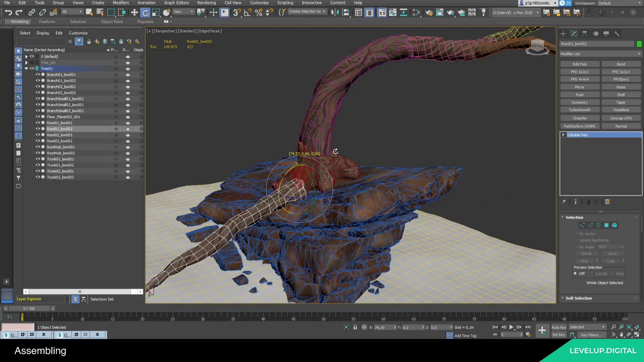Open the Rendering menu
Image resolution: width=644 pixels, height=362 pixels.
coord(206,3)
